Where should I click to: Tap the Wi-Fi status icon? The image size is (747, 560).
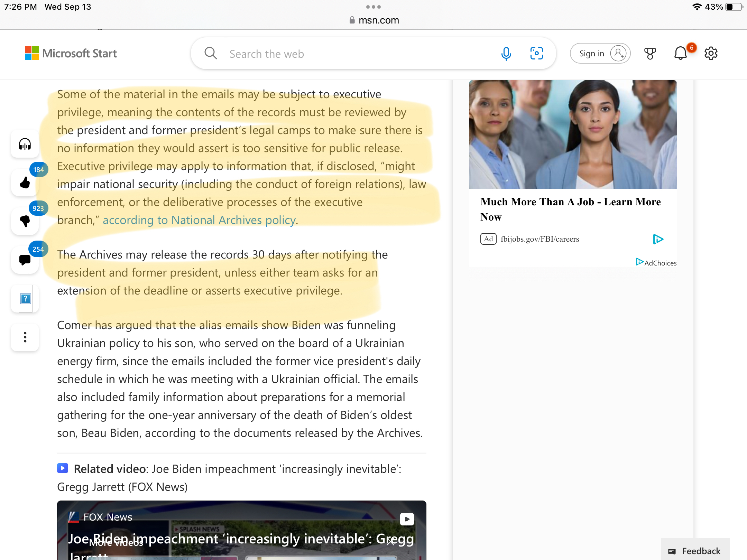(697, 7)
